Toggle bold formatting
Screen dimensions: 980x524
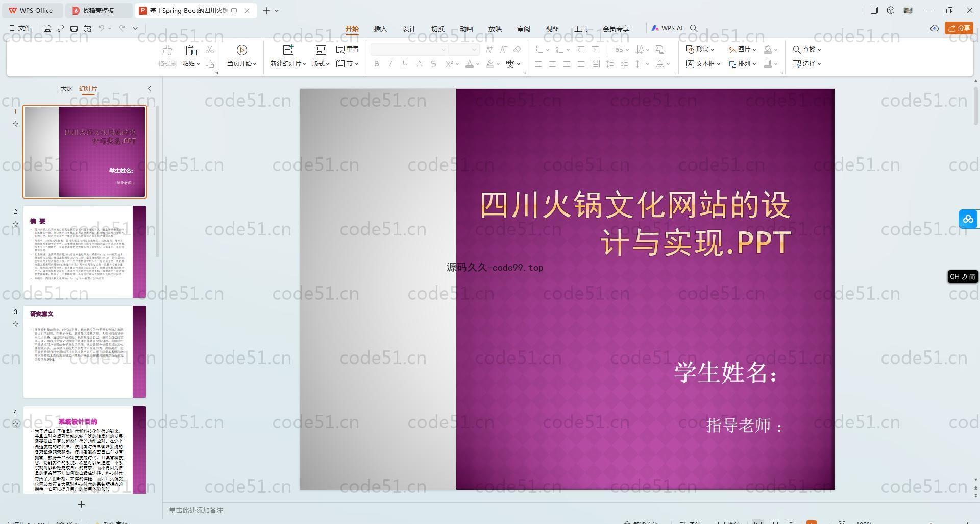click(377, 64)
